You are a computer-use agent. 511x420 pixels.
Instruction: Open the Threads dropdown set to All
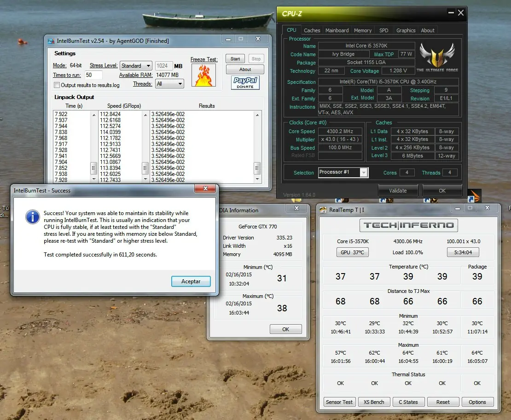click(x=170, y=84)
